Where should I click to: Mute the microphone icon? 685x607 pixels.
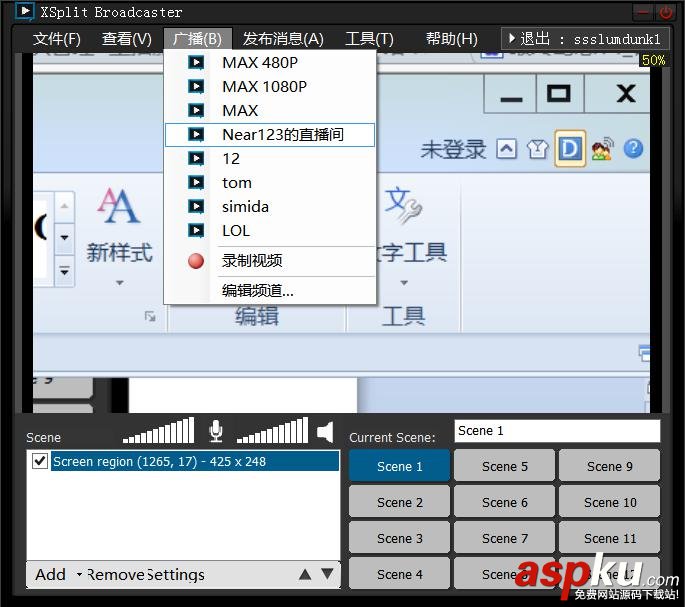[x=215, y=431]
